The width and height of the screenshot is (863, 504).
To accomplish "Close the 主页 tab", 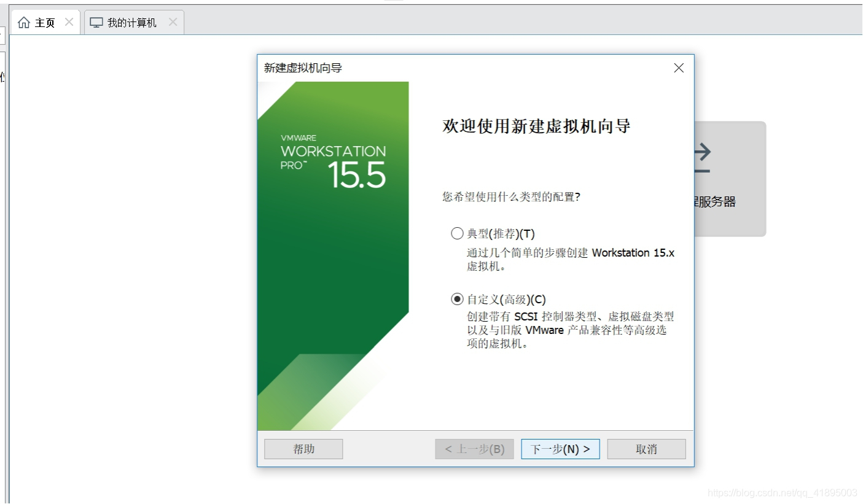I will pyautogui.click(x=69, y=22).
